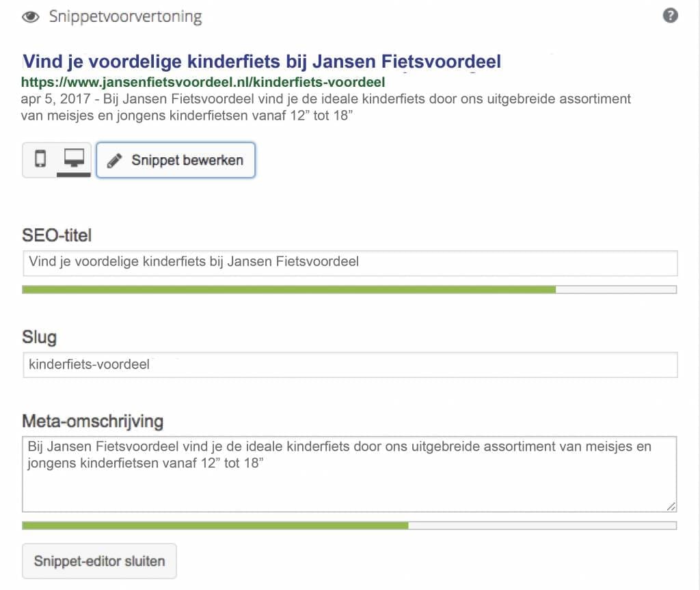The height and width of the screenshot is (590, 700).
Task: Focus the SEO-titel input field
Action: click(349, 263)
